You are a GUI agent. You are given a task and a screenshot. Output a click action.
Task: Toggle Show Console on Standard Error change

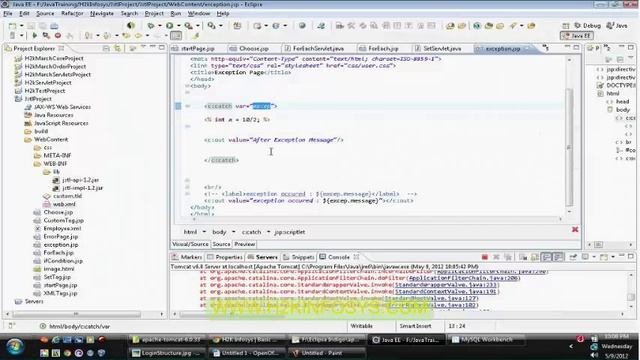tap(558, 257)
